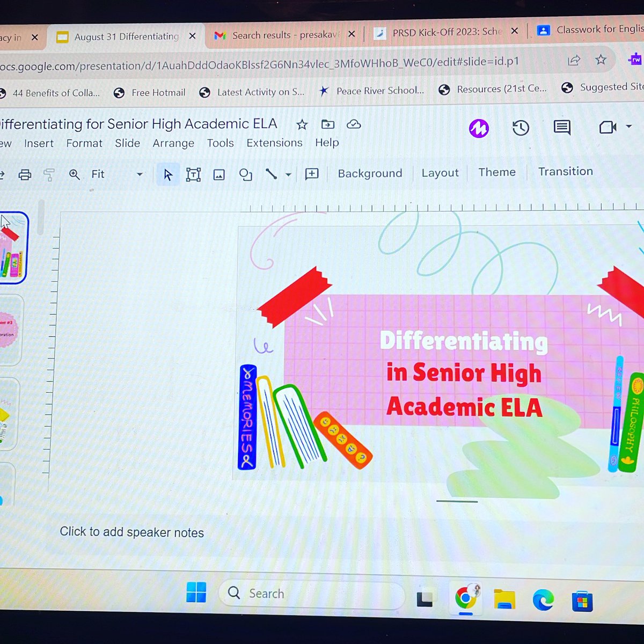Click the shape tool icon

point(246,174)
